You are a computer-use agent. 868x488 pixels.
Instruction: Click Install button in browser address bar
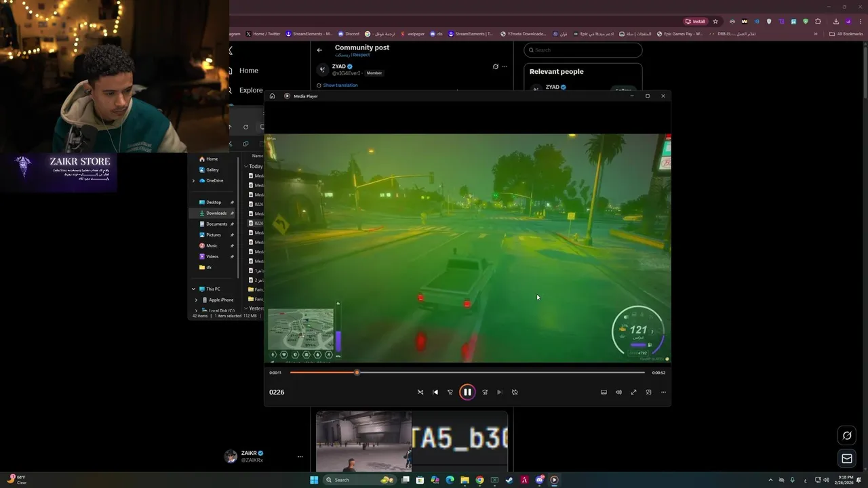click(x=695, y=21)
